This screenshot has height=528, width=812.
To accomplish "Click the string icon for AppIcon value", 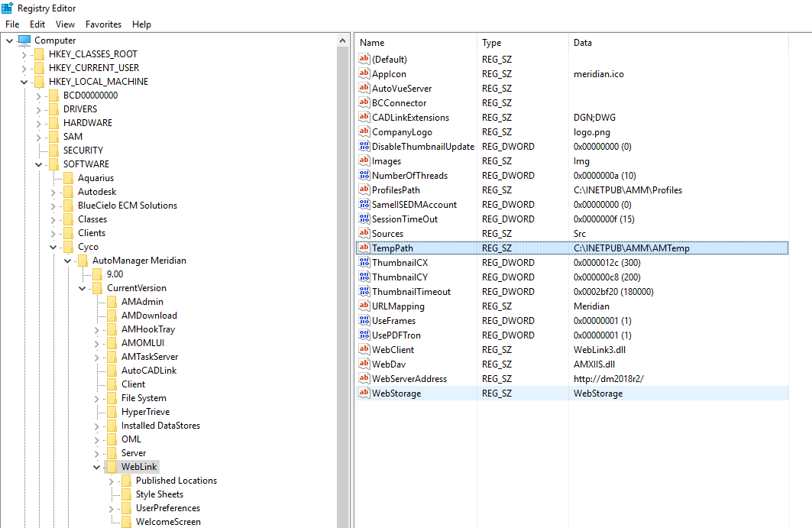I will (364, 73).
